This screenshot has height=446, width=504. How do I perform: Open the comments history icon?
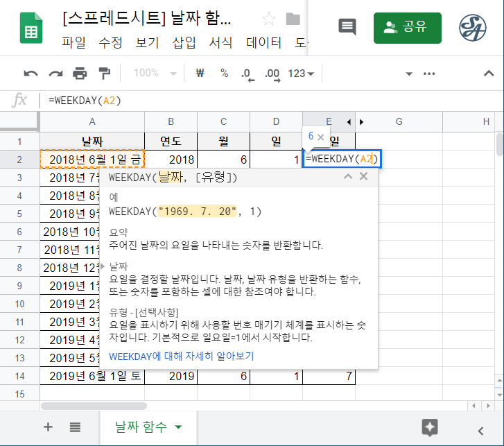(347, 27)
